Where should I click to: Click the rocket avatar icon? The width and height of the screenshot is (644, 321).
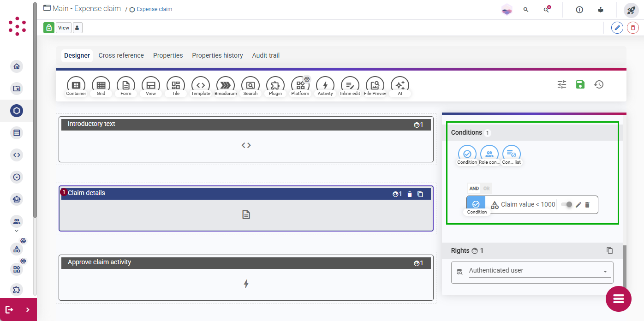[631, 10]
